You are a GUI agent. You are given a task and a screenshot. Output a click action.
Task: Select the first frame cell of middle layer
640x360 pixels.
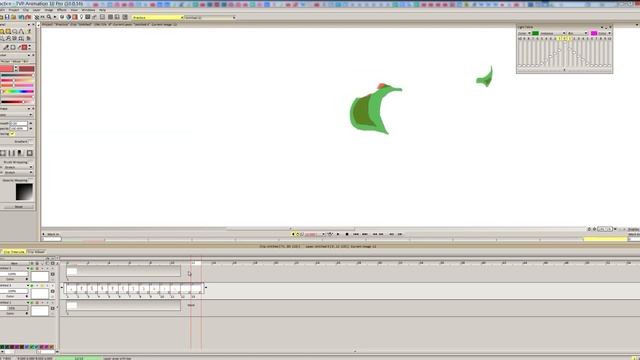click(72, 289)
